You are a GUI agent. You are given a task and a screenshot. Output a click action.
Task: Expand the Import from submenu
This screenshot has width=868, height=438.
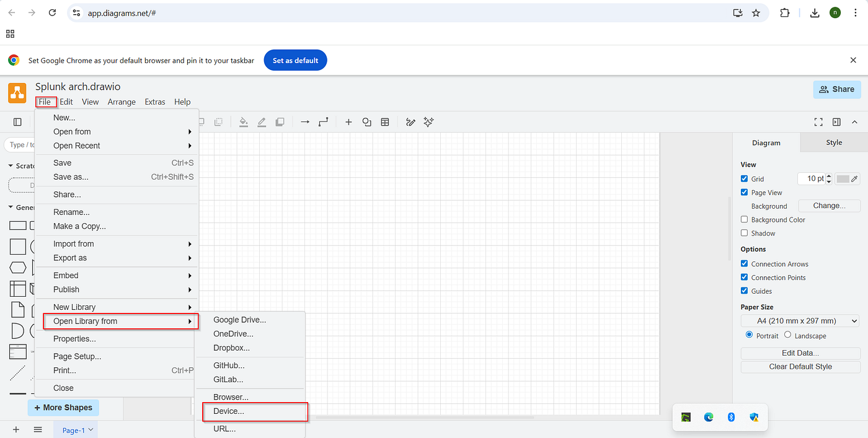point(117,243)
